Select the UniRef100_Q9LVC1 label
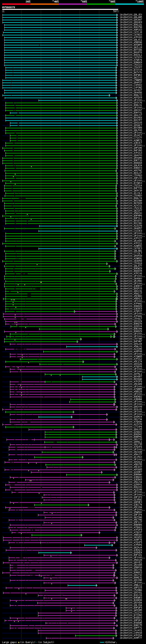The image size is (146, 644). point(131,40)
